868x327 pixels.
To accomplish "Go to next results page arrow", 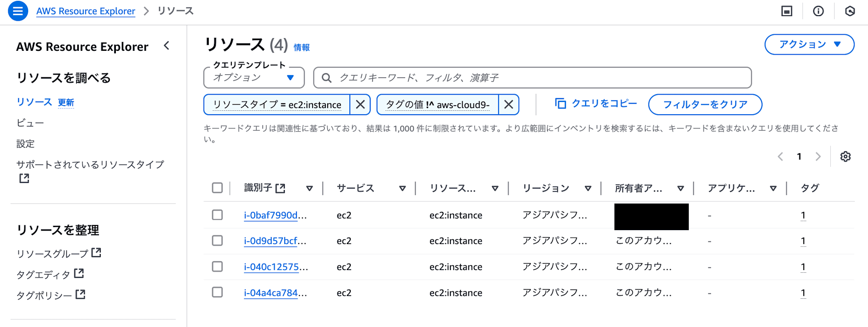I will [818, 156].
